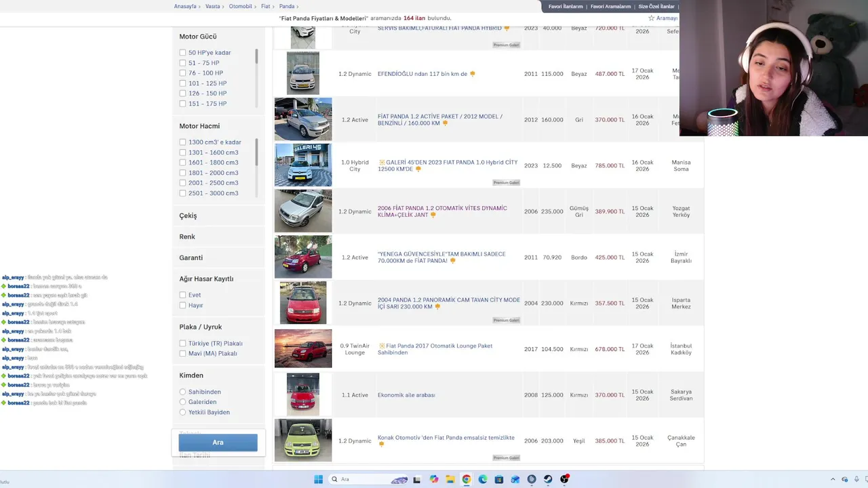Open gray 1.2 Active 2012 Panda thumbnail
Image resolution: width=868 pixels, height=488 pixels.
303,119
